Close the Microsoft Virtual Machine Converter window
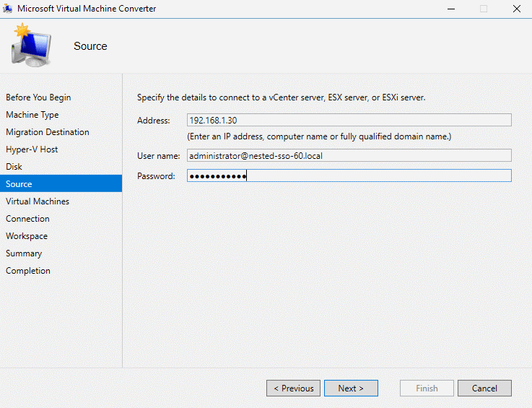532x408 pixels. pos(516,9)
